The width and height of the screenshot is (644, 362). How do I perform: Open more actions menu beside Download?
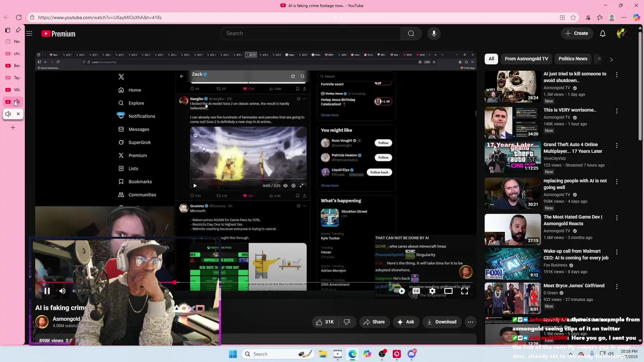click(x=470, y=322)
